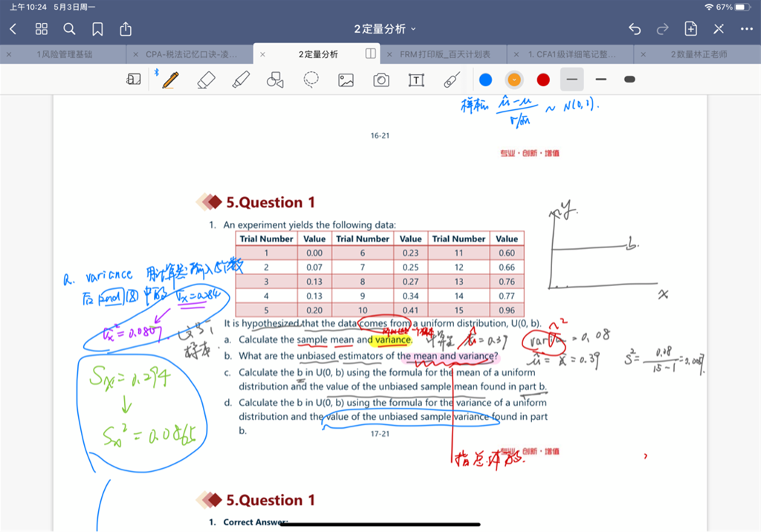Screen dimensions: 761x532
Task: Bookmark the current page
Action: pos(97,29)
